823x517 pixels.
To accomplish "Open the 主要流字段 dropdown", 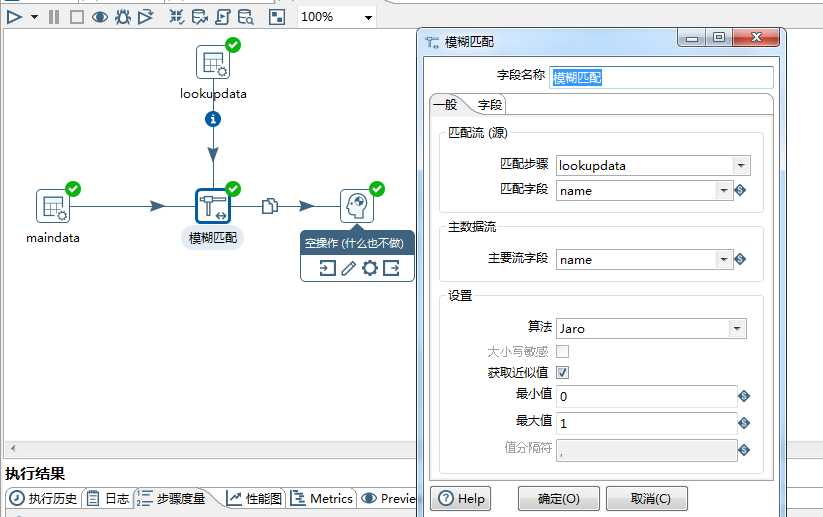I will click(x=724, y=259).
